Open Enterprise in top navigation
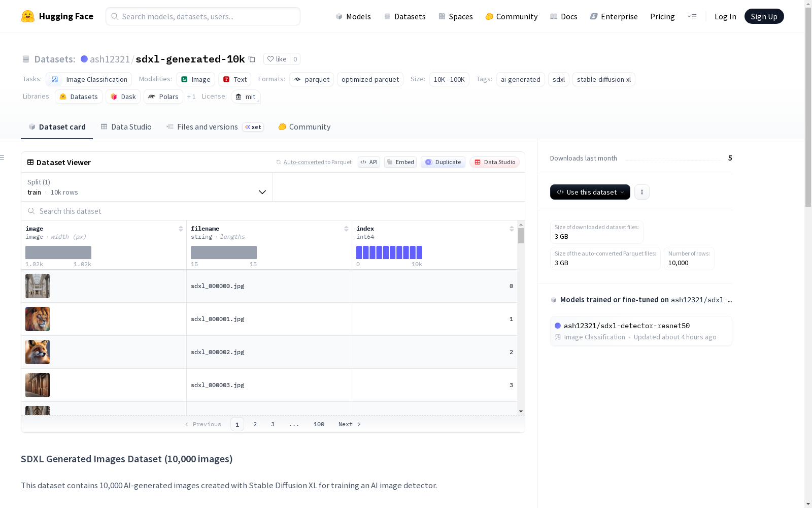The width and height of the screenshot is (812, 508). (614, 16)
